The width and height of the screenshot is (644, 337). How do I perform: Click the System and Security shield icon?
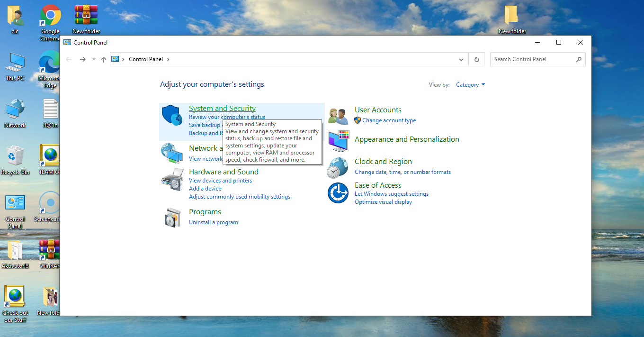pos(172,116)
